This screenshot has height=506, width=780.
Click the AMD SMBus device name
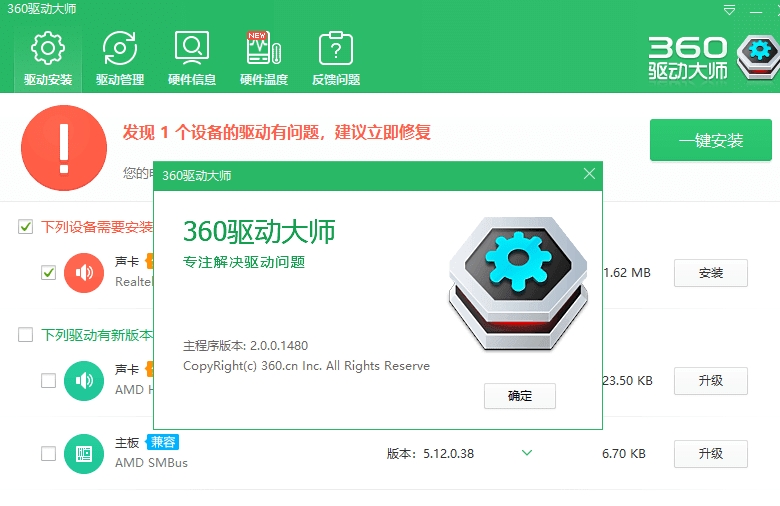tap(151, 463)
